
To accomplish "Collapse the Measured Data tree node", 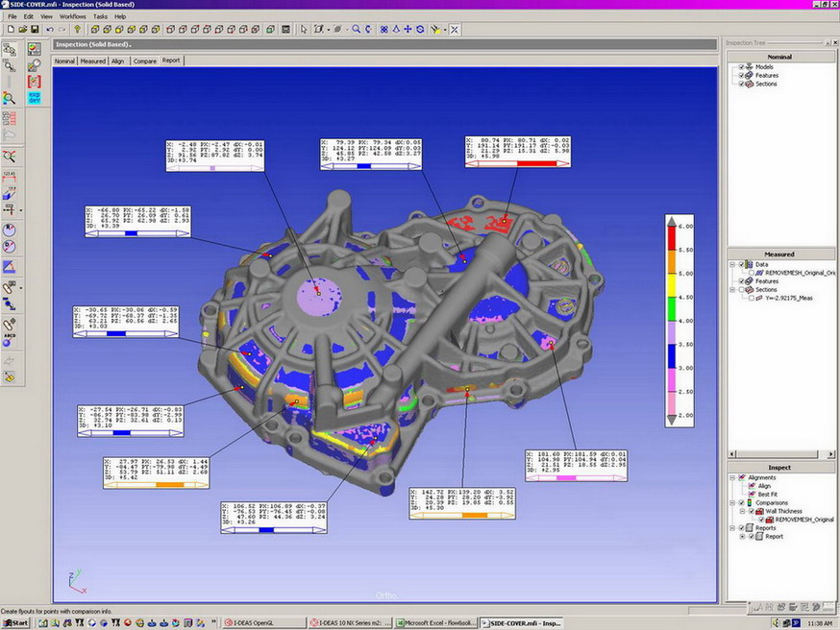I will 732,264.
